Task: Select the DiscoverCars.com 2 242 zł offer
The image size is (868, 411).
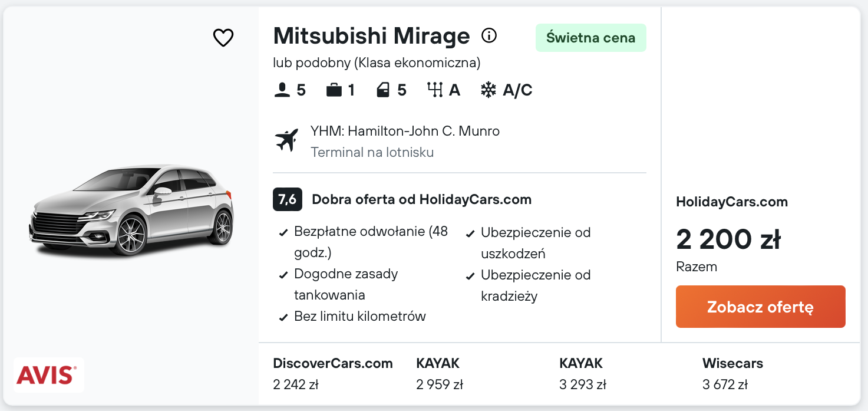Action: click(x=332, y=374)
